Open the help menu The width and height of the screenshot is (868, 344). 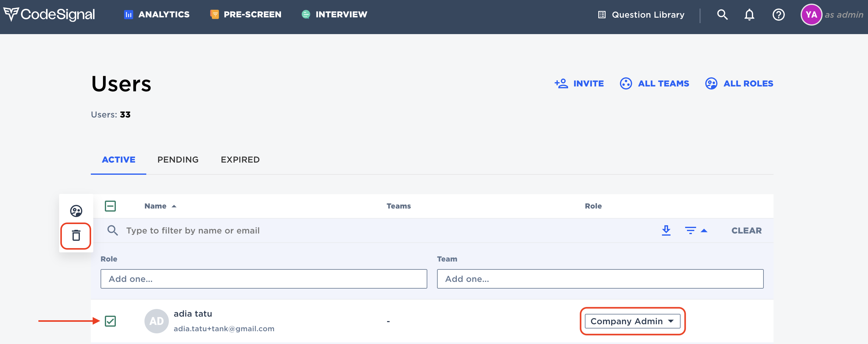(x=778, y=15)
